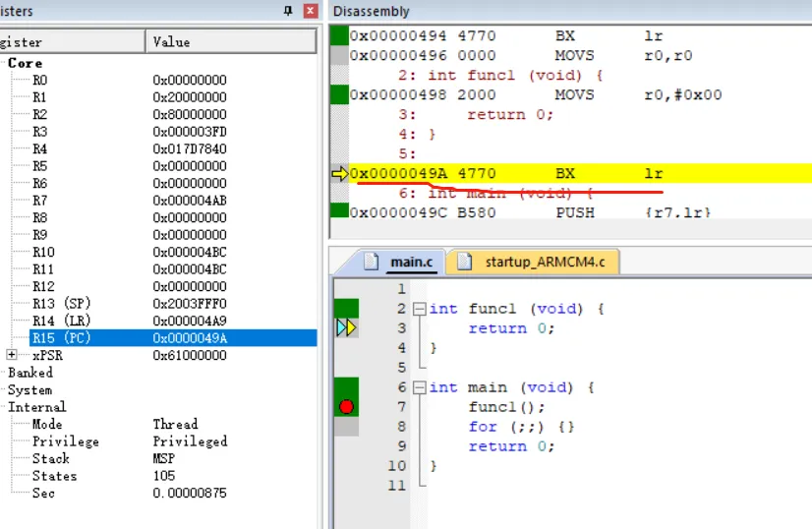Expand the xPSR register node
The width and height of the screenshot is (812, 529).
click(12, 355)
